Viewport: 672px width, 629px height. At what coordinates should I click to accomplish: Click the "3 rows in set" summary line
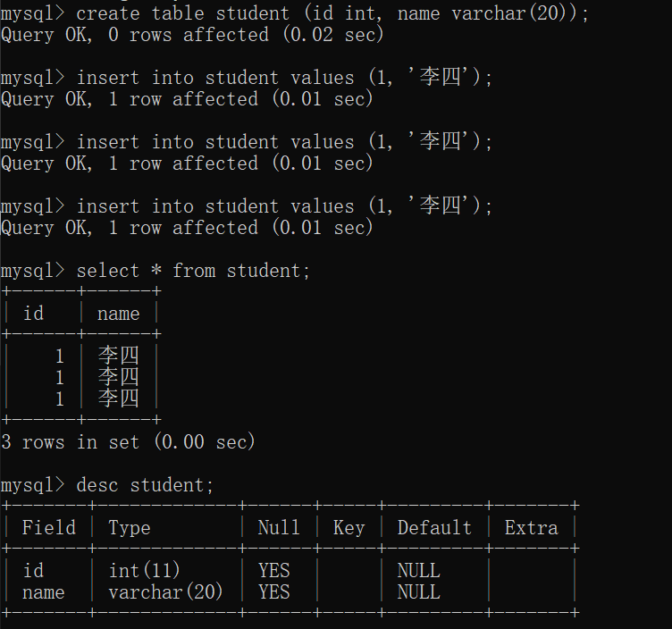click(x=128, y=441)
